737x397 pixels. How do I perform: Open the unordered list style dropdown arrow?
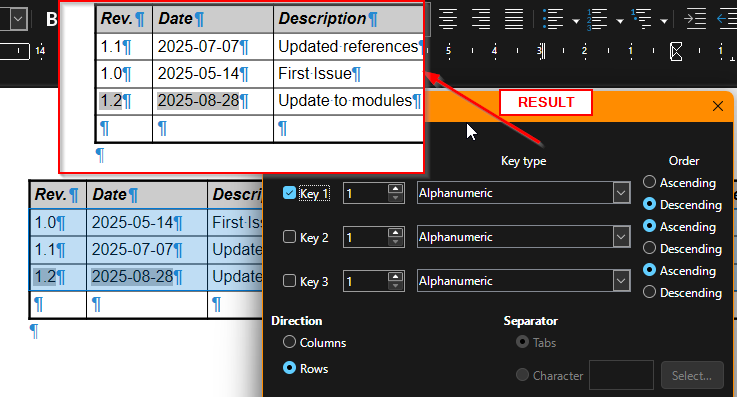coord(576,21)
